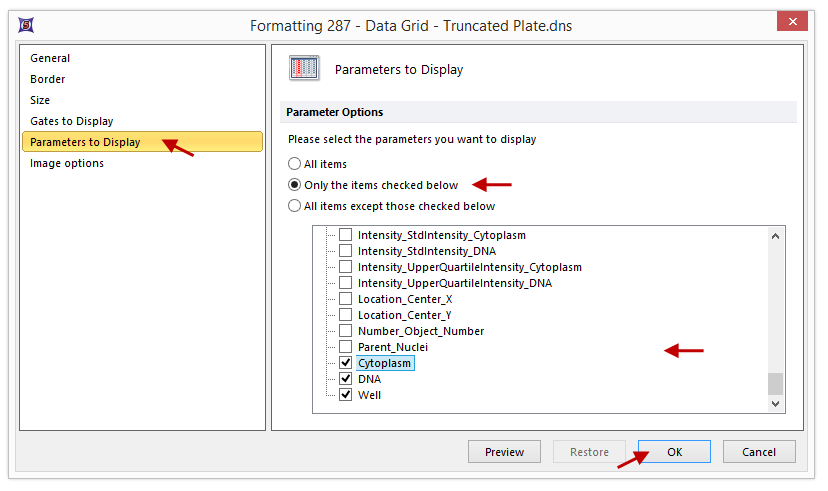The image size is (828, 491).
Task: Click the Parameters to Display header icon
Action: tap(304, 69)
